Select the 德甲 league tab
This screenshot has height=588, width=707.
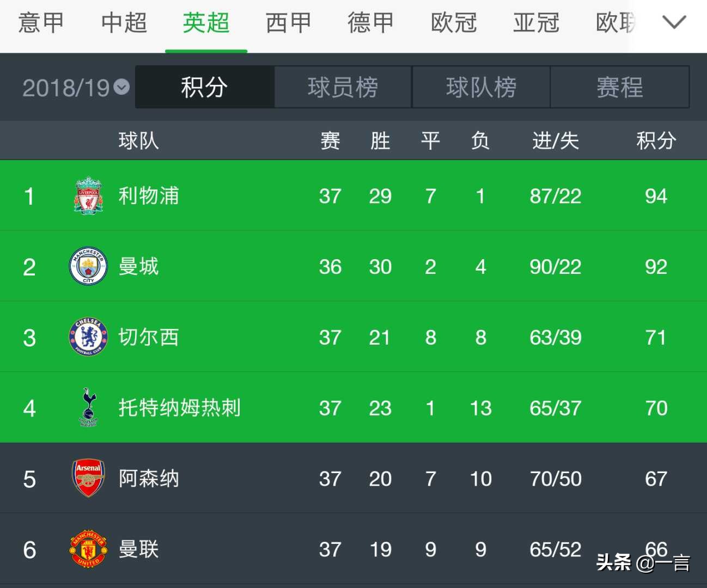pos(370,23)
